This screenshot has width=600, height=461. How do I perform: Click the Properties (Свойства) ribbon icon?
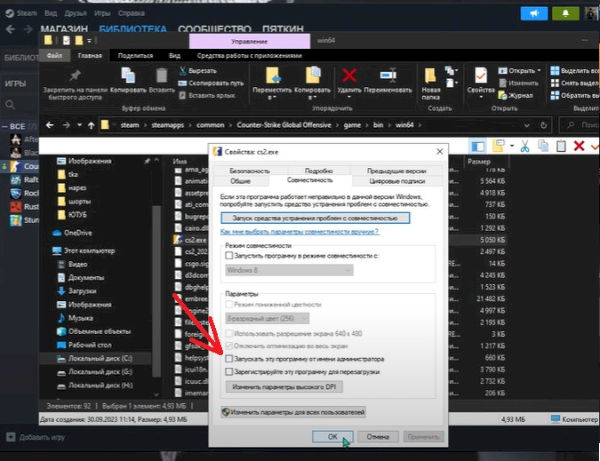pos(481,75)
